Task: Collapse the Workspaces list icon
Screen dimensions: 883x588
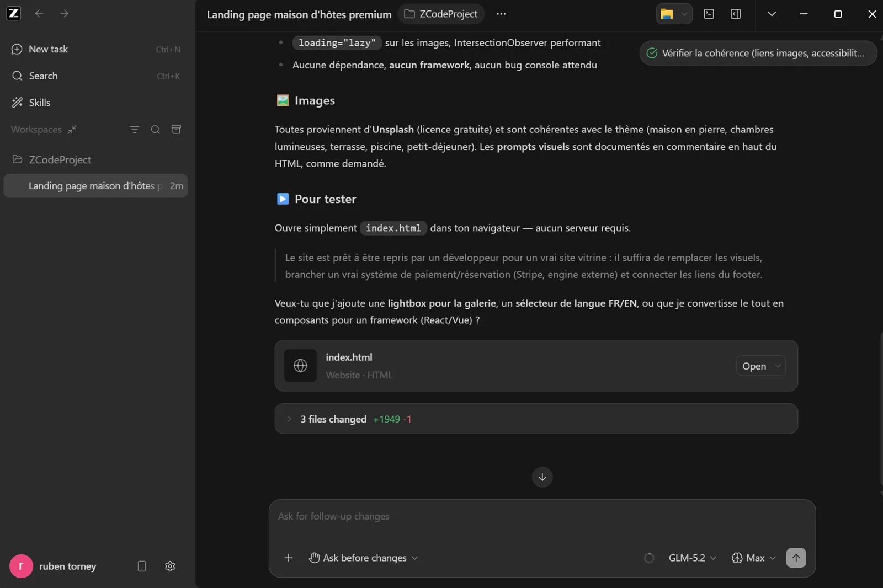Action: point(72,130)
